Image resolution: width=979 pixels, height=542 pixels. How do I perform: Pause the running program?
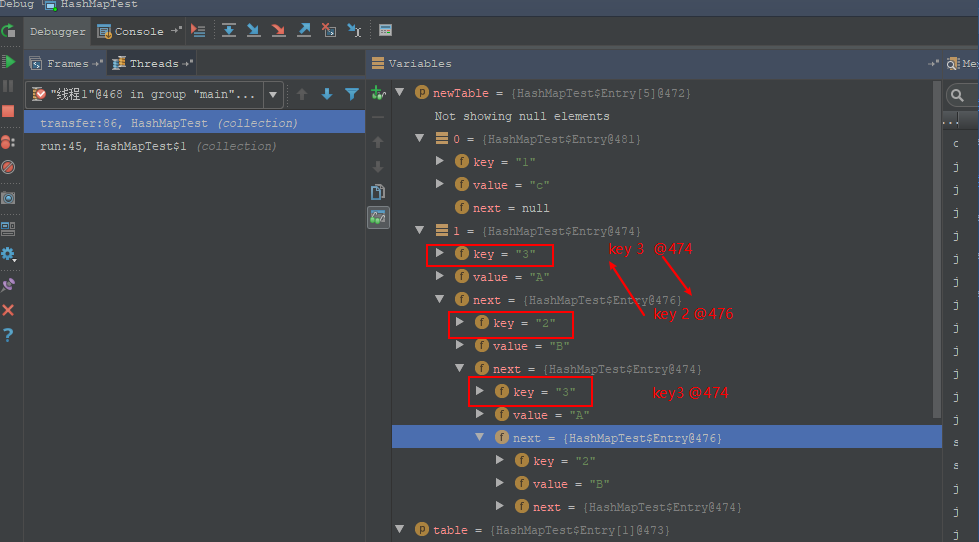coord(8,86)
